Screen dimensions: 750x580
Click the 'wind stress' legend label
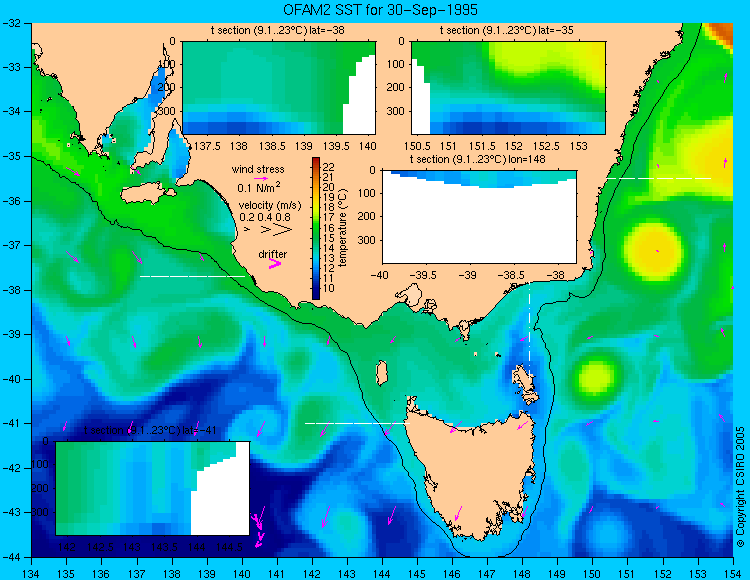[x=258, y=169]
